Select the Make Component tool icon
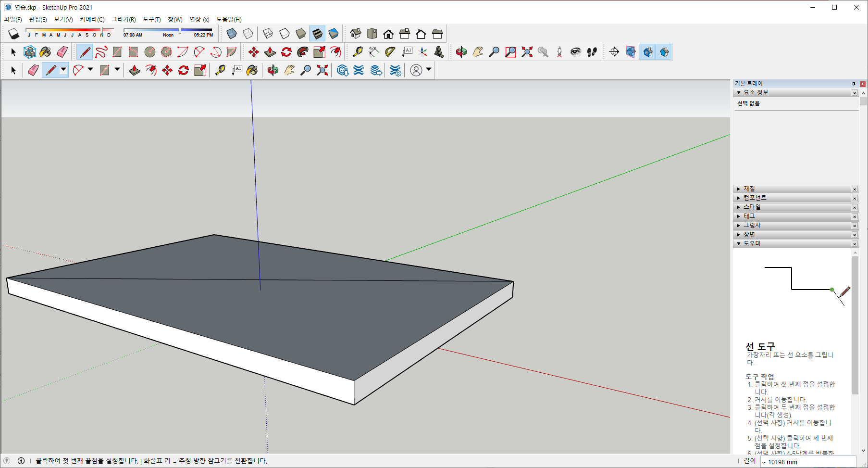 [x=30, y=52]
